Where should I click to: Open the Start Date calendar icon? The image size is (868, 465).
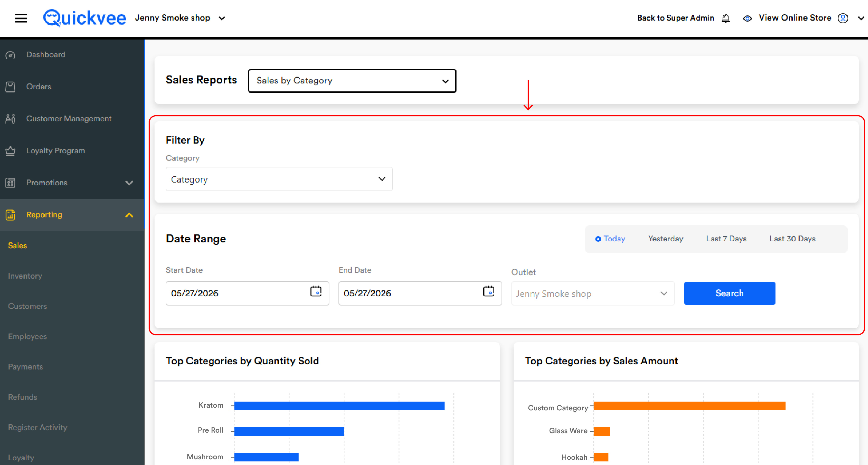pos(316,291)
